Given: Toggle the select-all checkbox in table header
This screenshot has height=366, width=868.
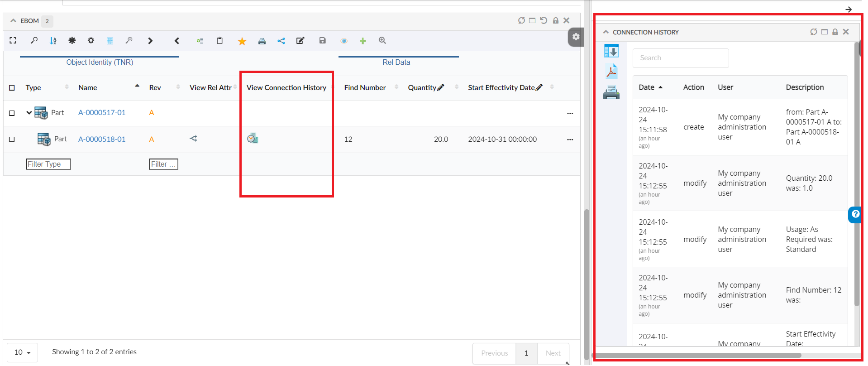Looking at the screenshot, I should click(x=12, y=88).
